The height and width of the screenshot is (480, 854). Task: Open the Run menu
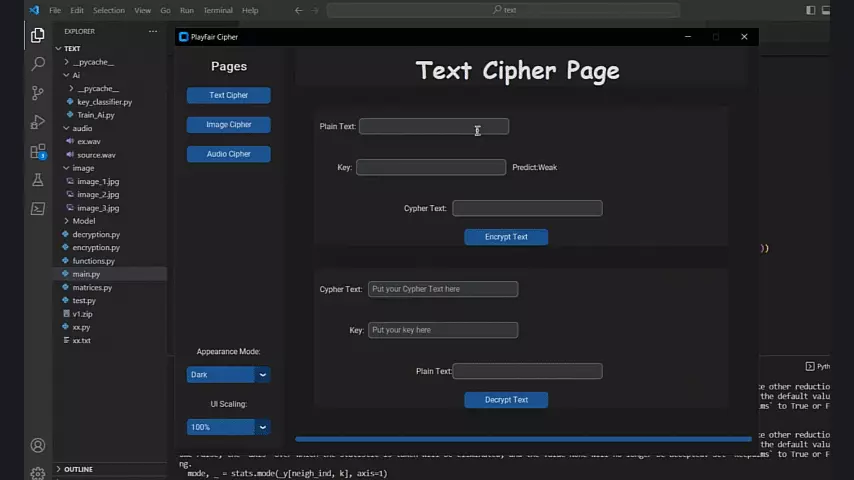pyautogui.click(x=187, y=10)
